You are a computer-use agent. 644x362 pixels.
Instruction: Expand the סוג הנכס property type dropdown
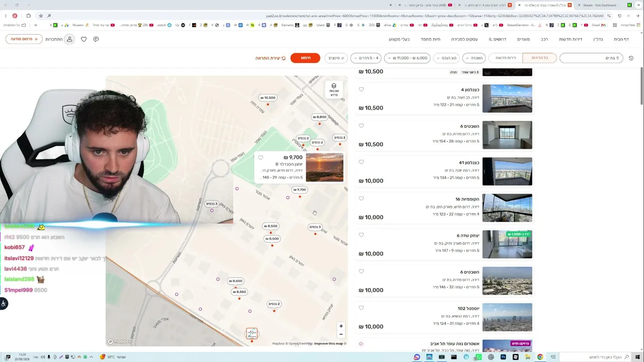[446, 58]
